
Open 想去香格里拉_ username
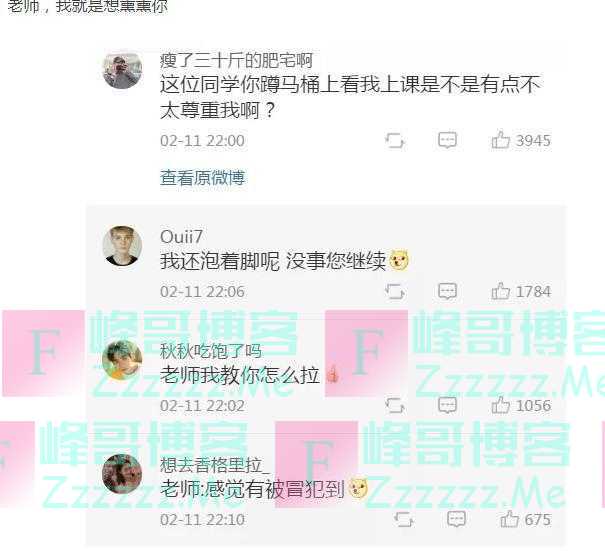coord(215,465)
